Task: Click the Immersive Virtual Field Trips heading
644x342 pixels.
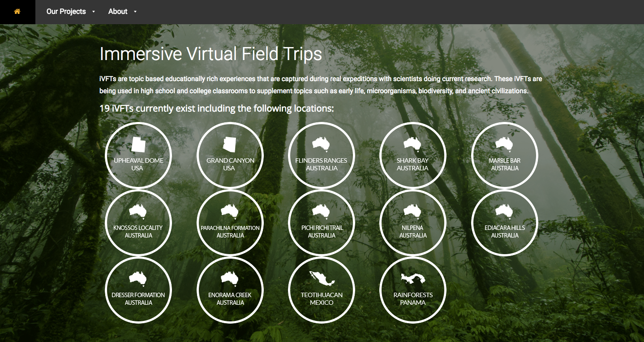Action: coord(211,54)
